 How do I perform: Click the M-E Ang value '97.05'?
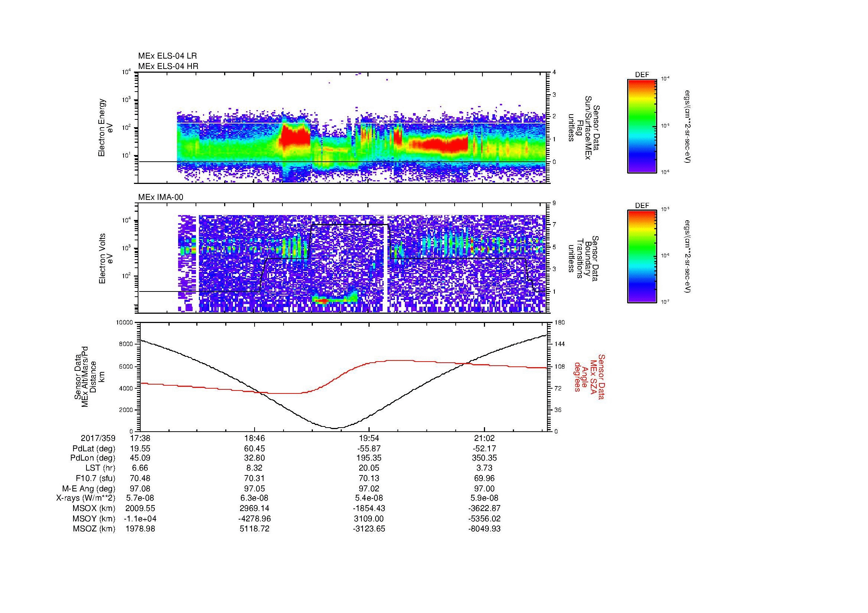[x=255, y=489]
